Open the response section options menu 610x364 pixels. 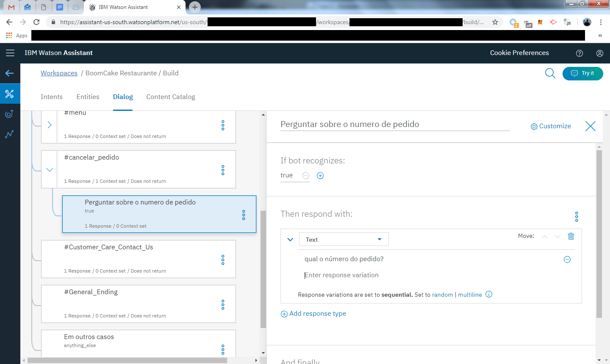click(x=577, y=217)
